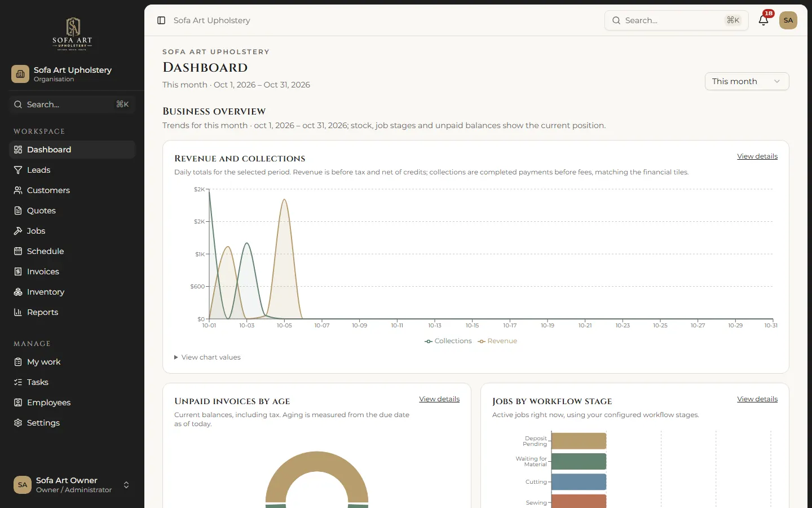Open My work under Manage
812x508 pixels.
pyautogui.click(x=72, y=362)
